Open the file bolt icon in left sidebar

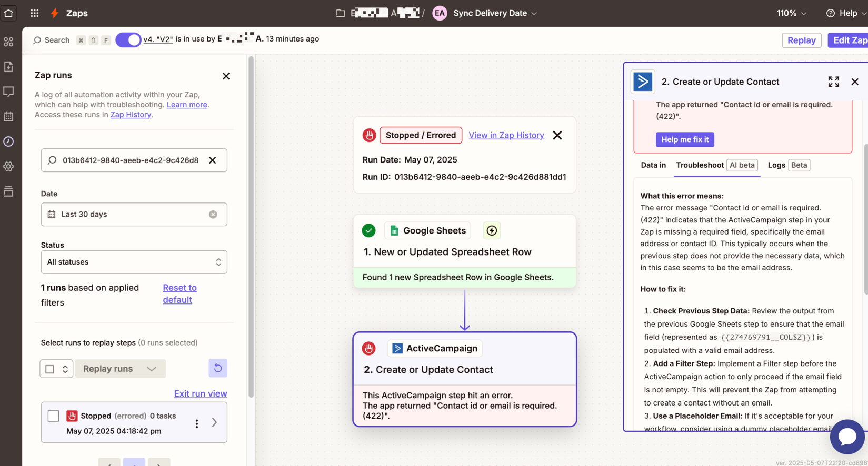click(x=8, y=67)
